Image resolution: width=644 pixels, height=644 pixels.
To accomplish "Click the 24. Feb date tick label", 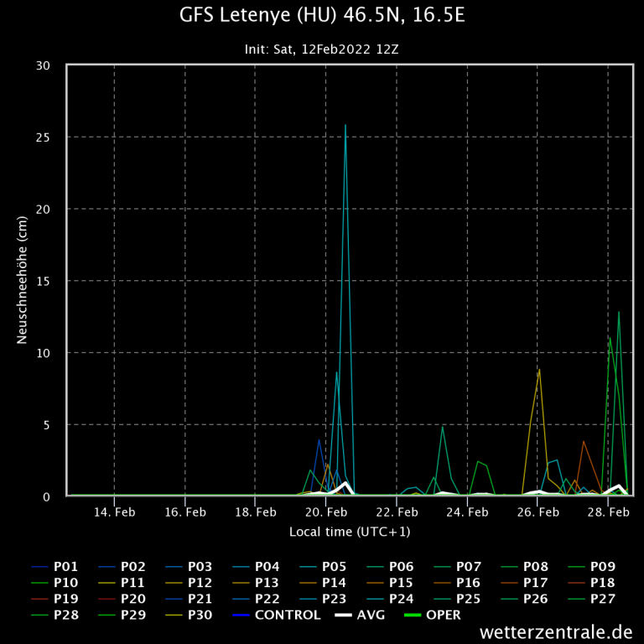I will [467, 512].
